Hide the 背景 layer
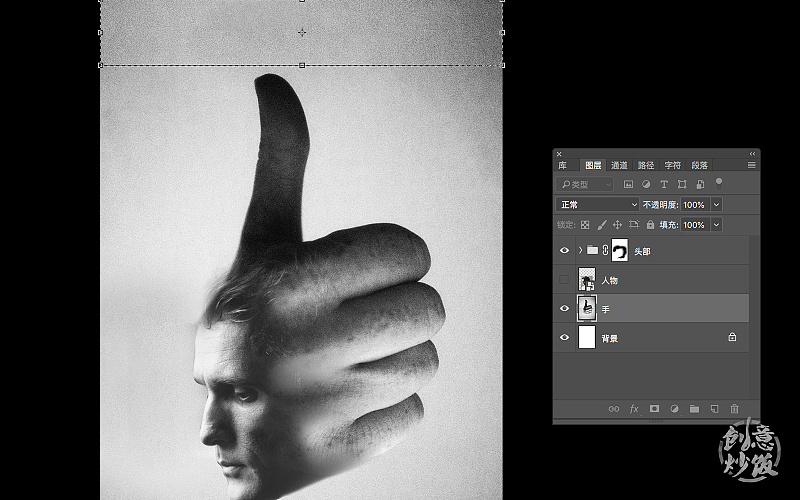Image resolution: width=800 pixels, height=500 pixels. 565,338
